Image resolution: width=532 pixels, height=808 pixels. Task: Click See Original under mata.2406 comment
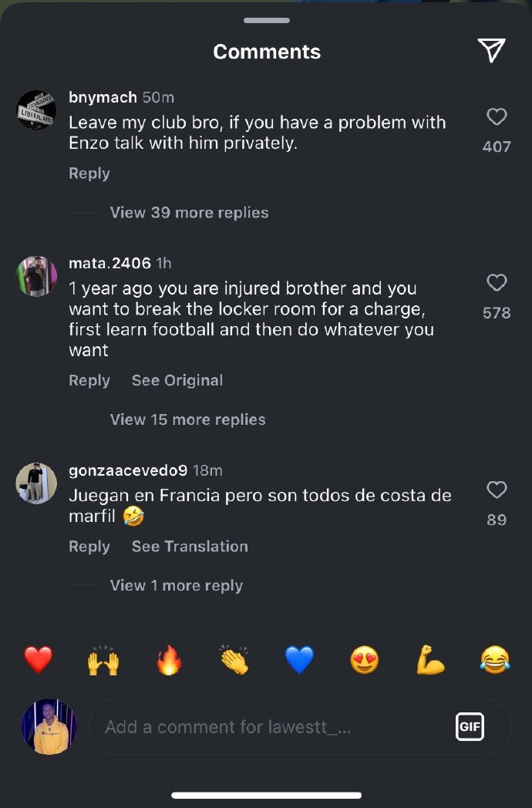[x=177, y=380]
